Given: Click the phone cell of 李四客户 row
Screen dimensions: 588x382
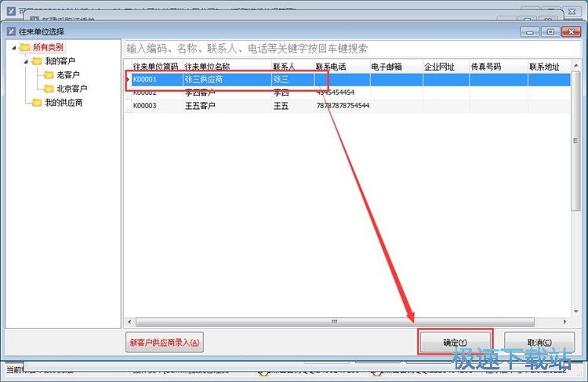Looking at the screenshot, I should click(x=342, y=93).
